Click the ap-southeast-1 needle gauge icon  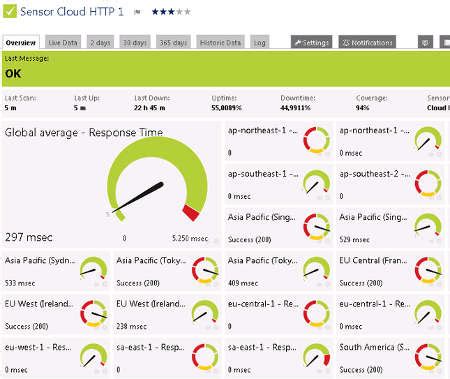316,183
